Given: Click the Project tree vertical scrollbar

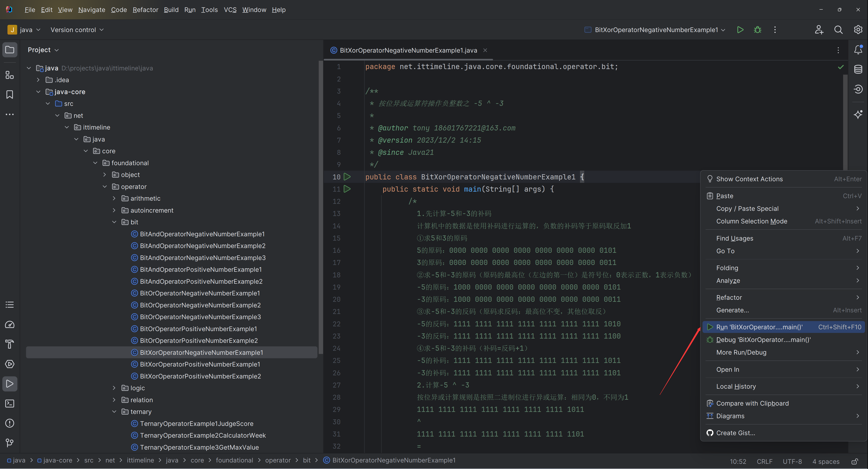Looking at the screenshot, I should (320, 207).
